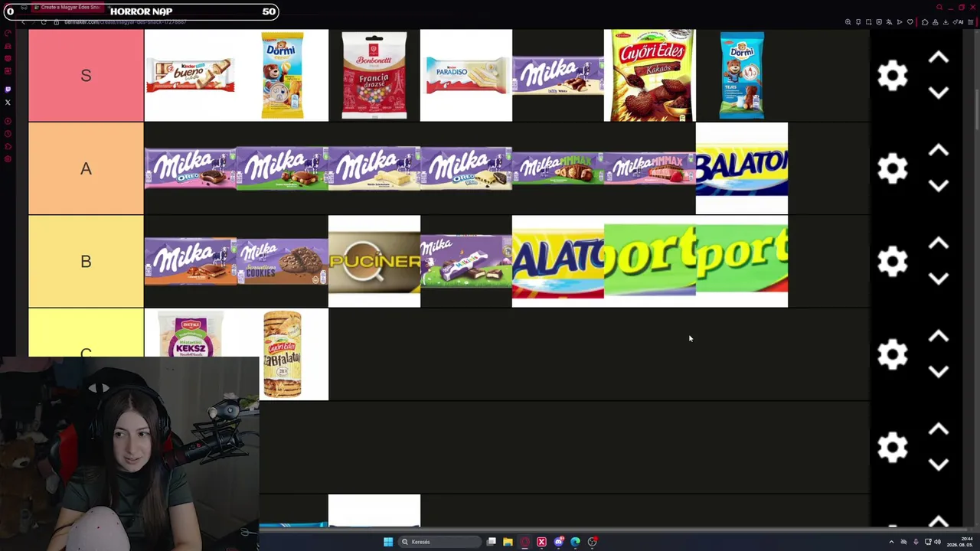Image resolution: width=980 pixels, height=551 pixels.
Task: Pick the Milka Oreo bar in A tier
Action: pyautogui.click(x=191, y=168)
